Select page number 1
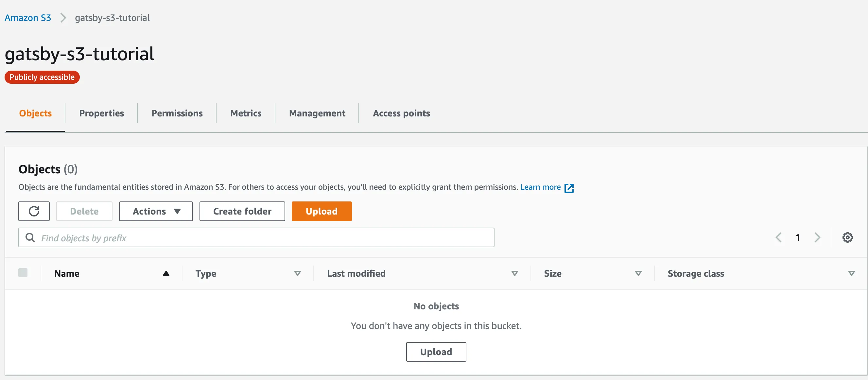This screenshot has height=380, width=868. (x=798, y=237)
